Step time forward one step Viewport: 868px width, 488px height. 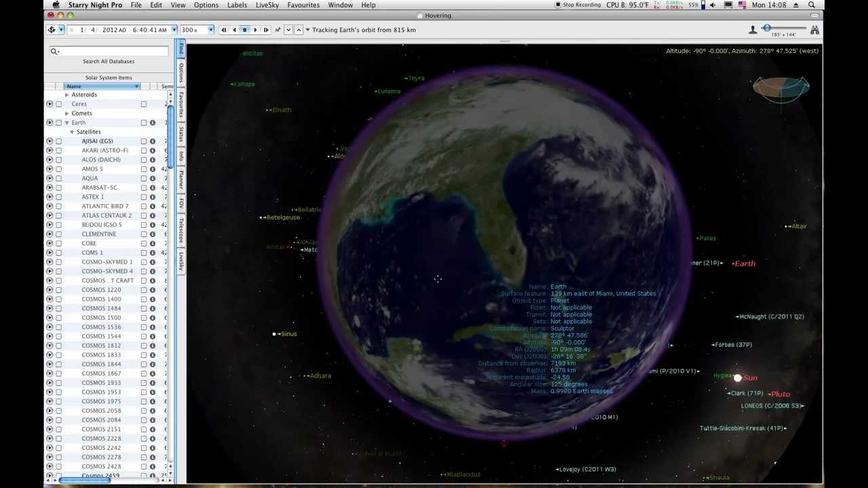point(266,30)
